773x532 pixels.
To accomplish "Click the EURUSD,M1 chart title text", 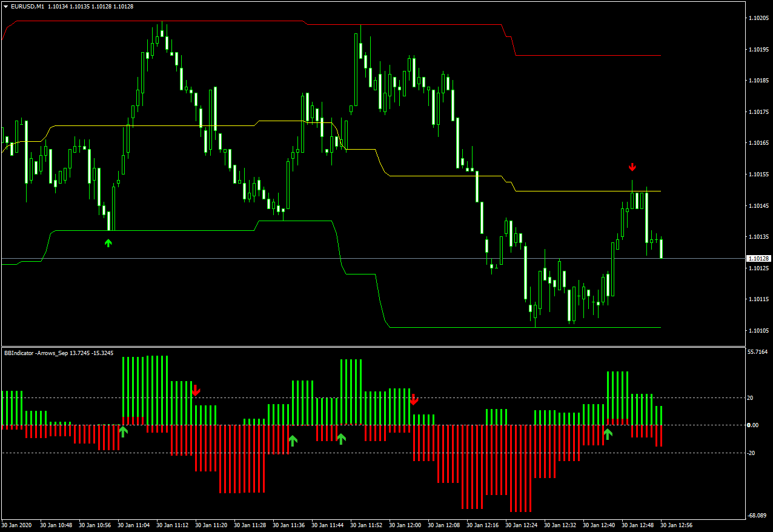I will pos(27,6).
